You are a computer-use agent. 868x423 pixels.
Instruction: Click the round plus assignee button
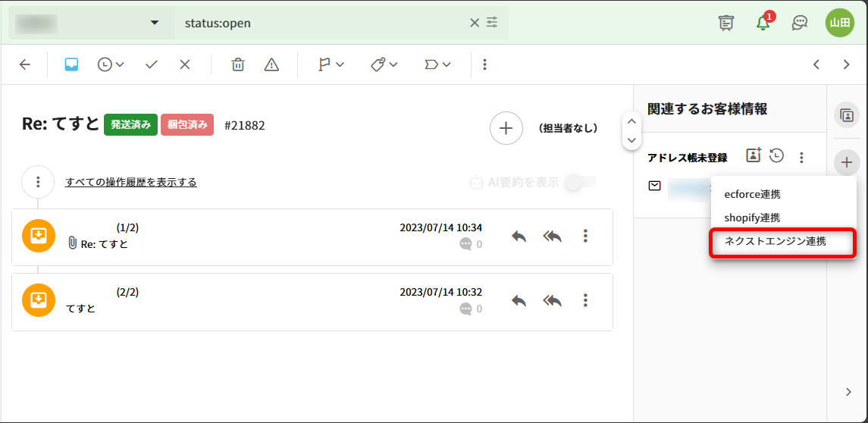click(x=506, y=128)
